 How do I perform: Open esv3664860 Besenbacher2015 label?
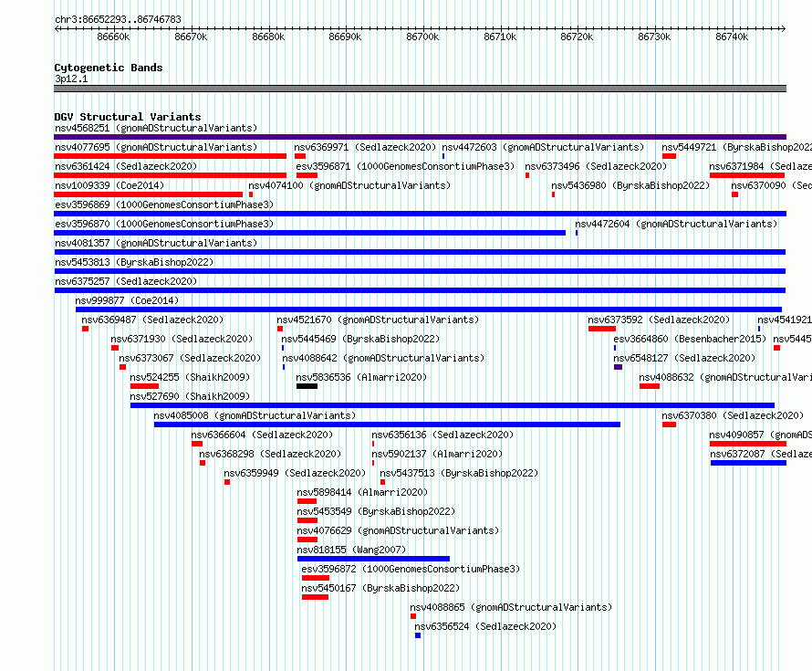[690, 339]
